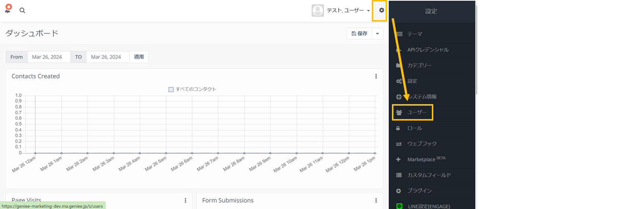Expand the dropdown next to 保存

coord(377,34)
